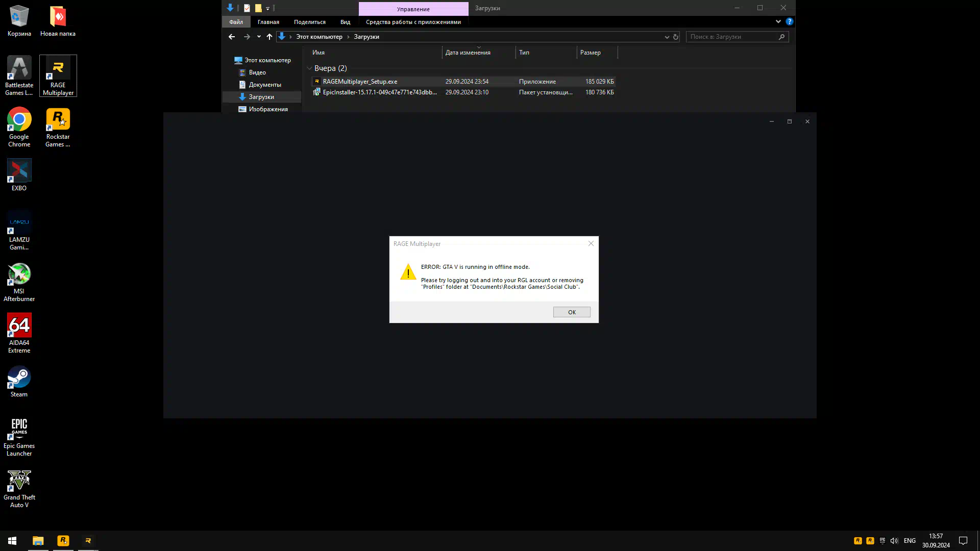Click the ENG language indicator

(910, 541)
